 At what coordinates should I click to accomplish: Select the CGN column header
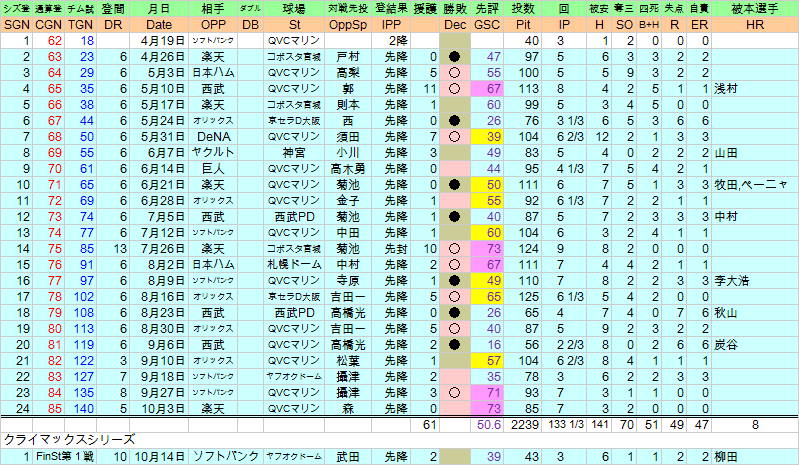[48, 25]
